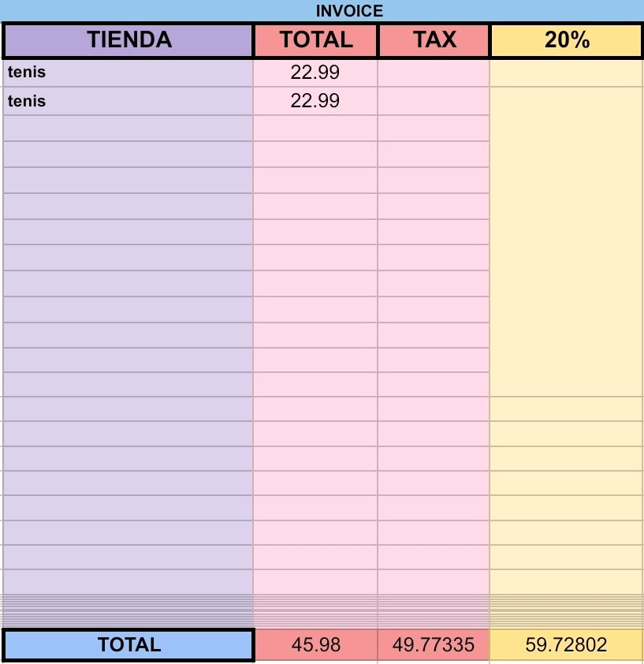Viewport: 644px width, 664px height.
Task: Select empty TAX cell in third row
Action: [434, 128]
